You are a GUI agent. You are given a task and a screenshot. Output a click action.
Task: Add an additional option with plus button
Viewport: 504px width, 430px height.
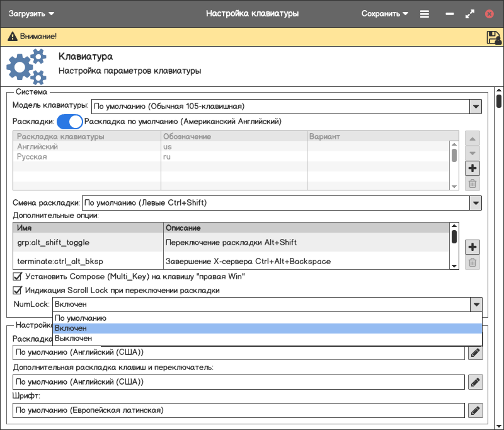pyautogui.click(x=472, y=247)
